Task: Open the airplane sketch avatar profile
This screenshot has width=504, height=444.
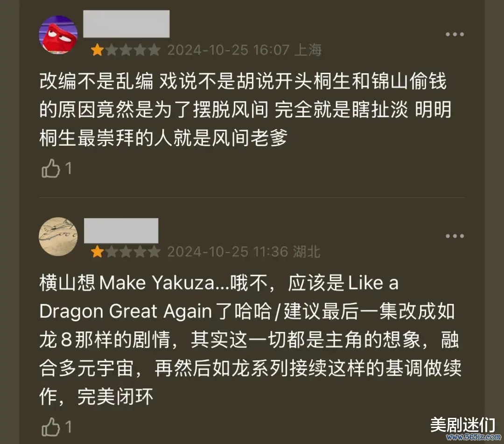Action: 58,237
